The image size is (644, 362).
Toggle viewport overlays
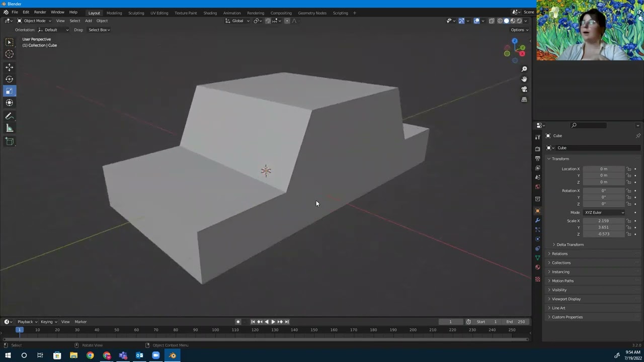point(476,21)
